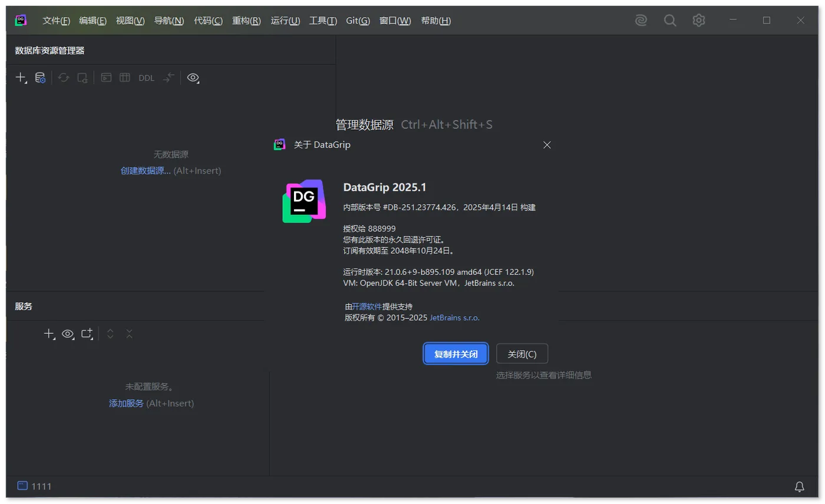Close the 关于 DataGrip dialog with X
This screenshot has width=825, height=504.
[547, 145]
